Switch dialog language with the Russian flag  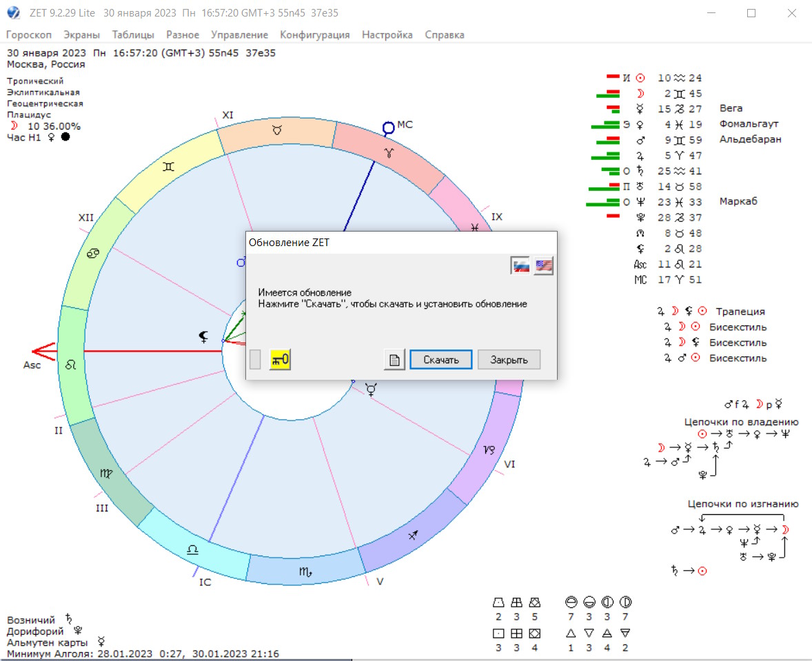[x=521, y=265]
